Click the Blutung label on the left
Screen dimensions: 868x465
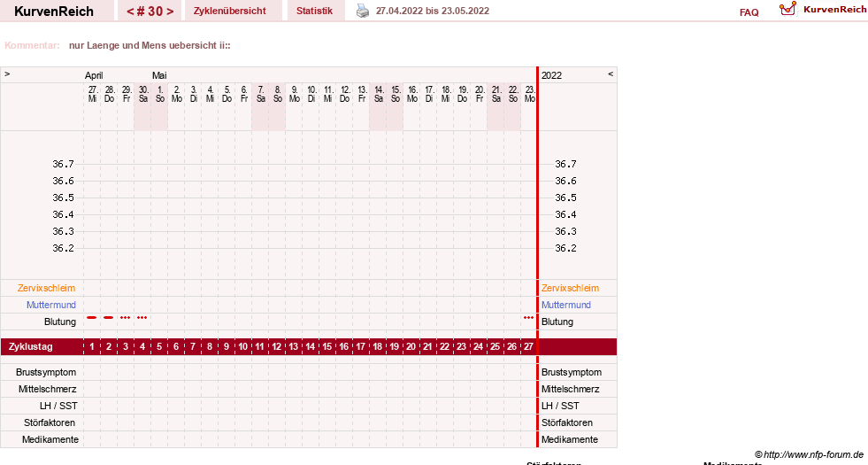(60, 322)
